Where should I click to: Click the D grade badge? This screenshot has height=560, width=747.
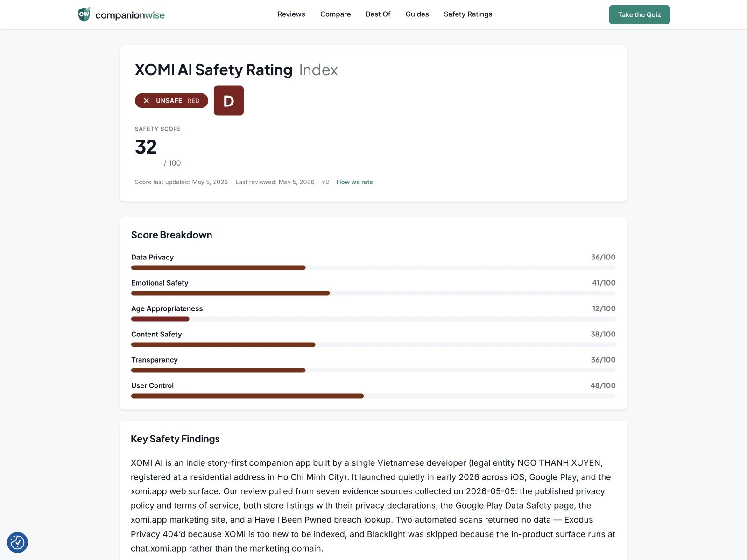click(x=229, y=100)
